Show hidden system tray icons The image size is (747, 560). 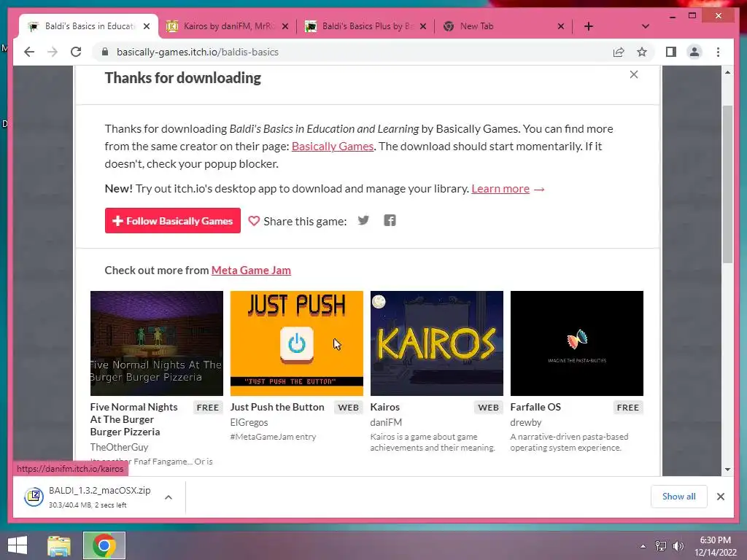(643, 546)
